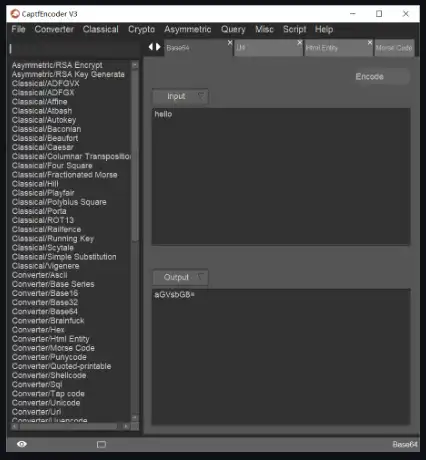Image resolution: width=426 pixels, height=460 pixels.
Task: Click the list scroll-up arrow
Action: coord(135,65)
